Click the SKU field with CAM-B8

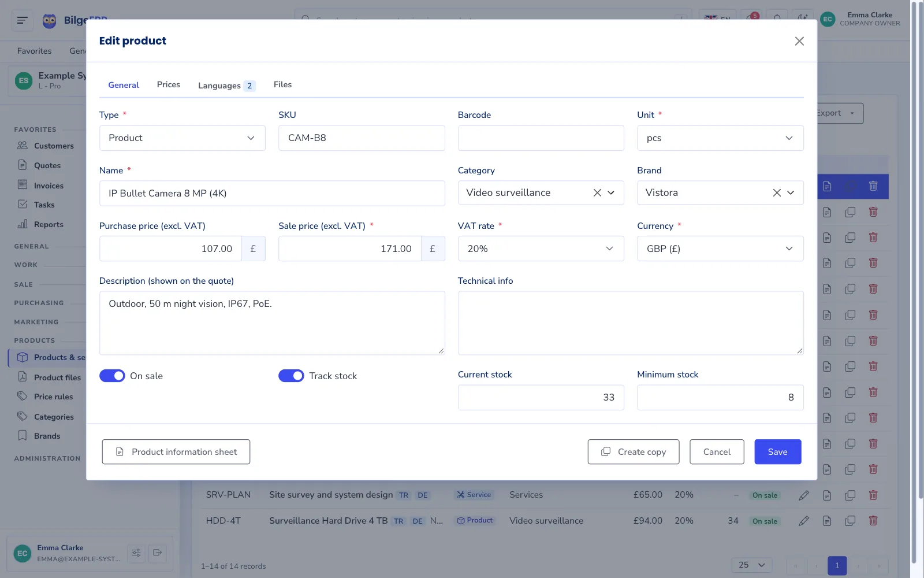click(362, 138)
